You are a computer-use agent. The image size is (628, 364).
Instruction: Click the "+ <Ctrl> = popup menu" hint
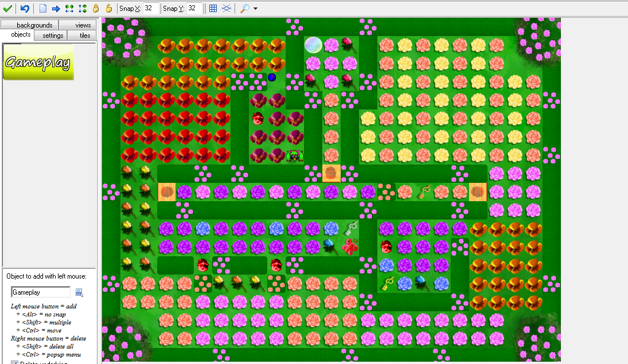pos(48,354)
